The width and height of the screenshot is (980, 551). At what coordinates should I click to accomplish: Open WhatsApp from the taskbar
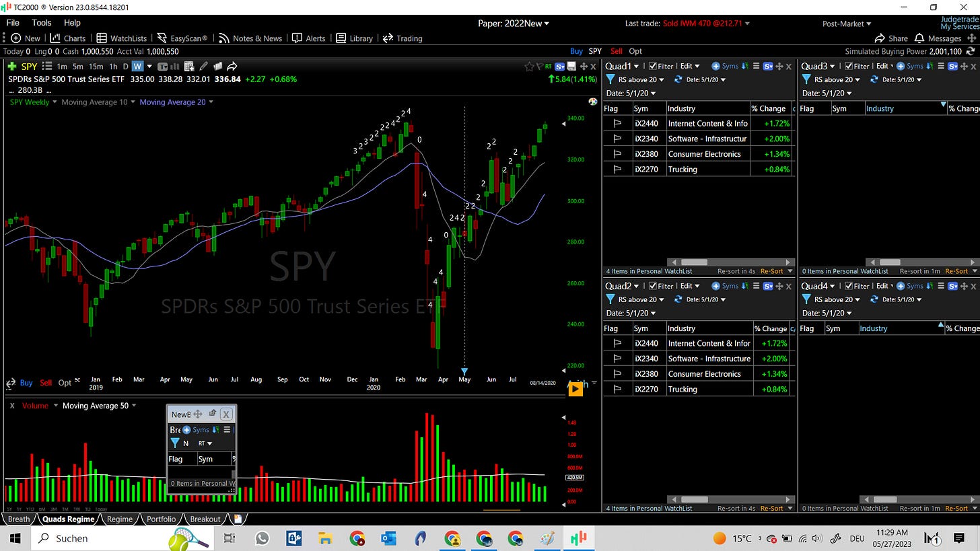pyautogui.click(x=262, y=538)
